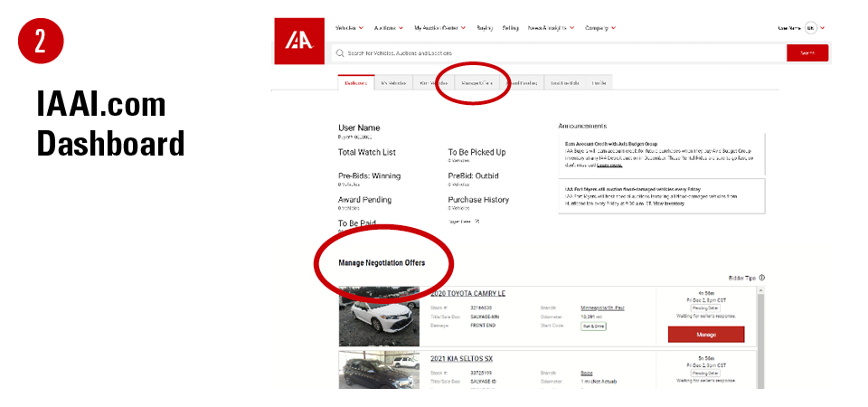The width and height of the screenshot is (868, 407).
Task: Go to the Buying menu item
Action: 485,28
